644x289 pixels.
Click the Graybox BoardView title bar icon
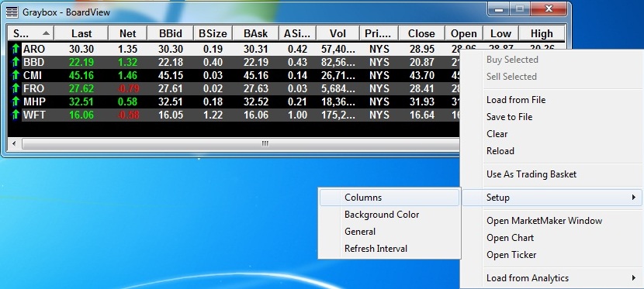point(12,12)
